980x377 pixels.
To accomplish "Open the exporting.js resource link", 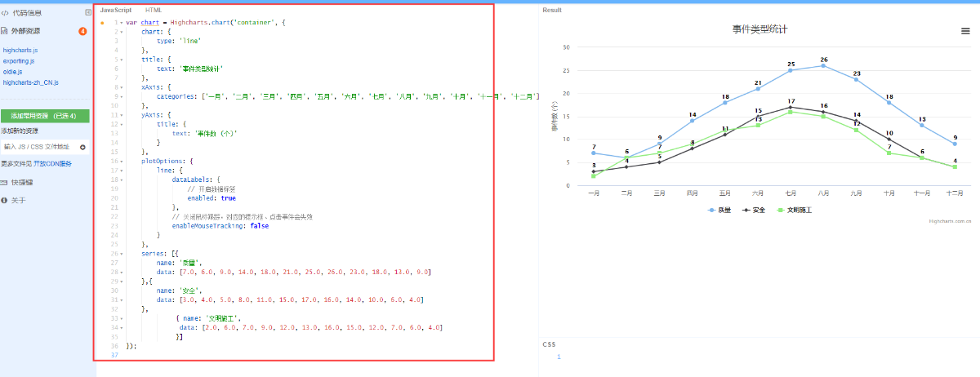I will 19,61.
